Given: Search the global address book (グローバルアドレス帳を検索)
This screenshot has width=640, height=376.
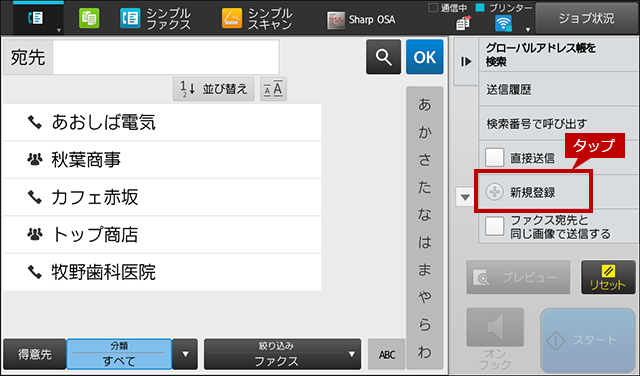Looking at the screenshot, I should coord(558,55).
